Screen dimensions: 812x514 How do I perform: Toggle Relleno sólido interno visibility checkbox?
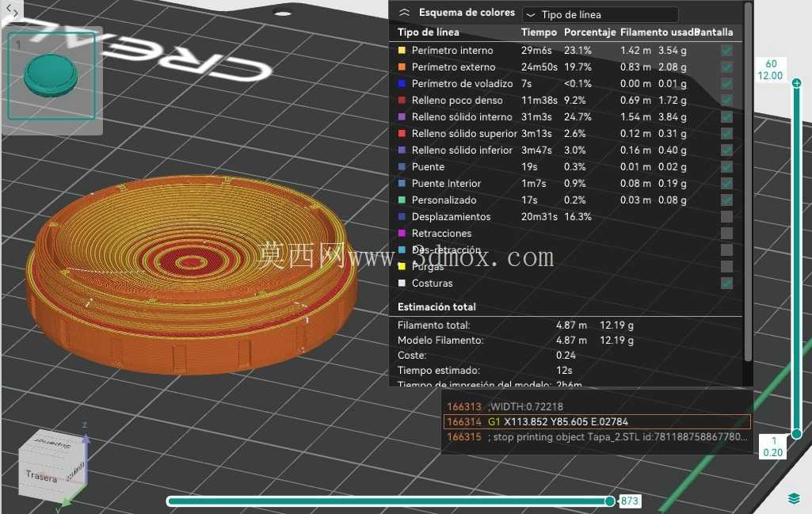point(726,116)
